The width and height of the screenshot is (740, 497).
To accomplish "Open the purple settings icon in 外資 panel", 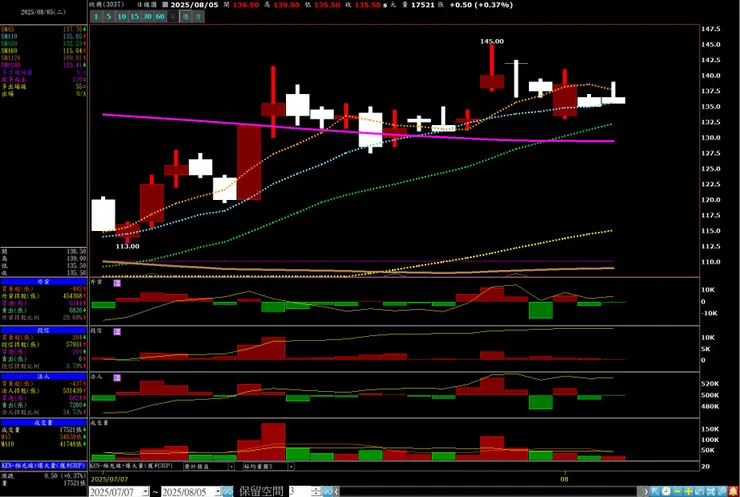I will pos(117,283).
